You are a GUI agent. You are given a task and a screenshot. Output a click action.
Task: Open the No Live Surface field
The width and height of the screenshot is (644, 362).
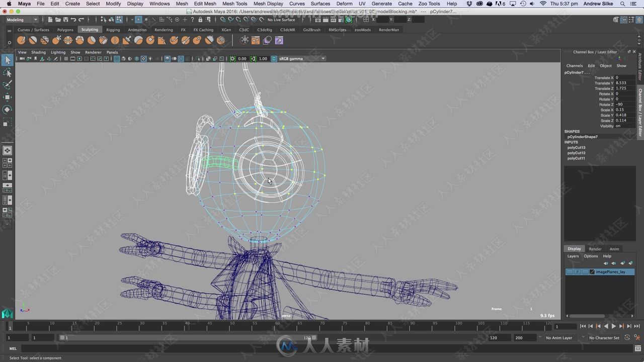click(x=281, y=20)
